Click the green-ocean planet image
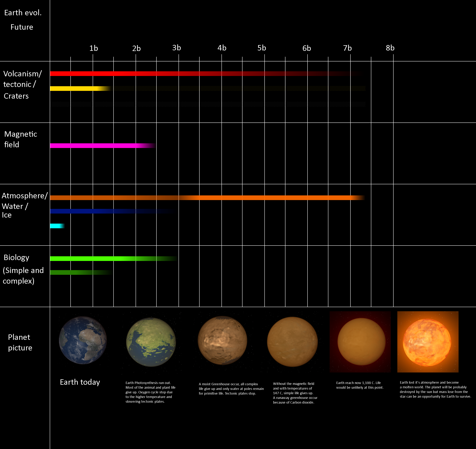The width and height of the screenshot is (476, 449). coord(151,342)
